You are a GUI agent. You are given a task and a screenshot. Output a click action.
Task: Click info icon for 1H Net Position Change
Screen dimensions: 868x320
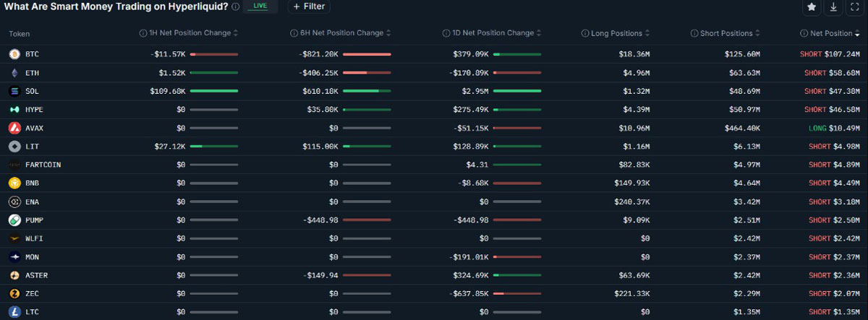(x=143, y=33)
